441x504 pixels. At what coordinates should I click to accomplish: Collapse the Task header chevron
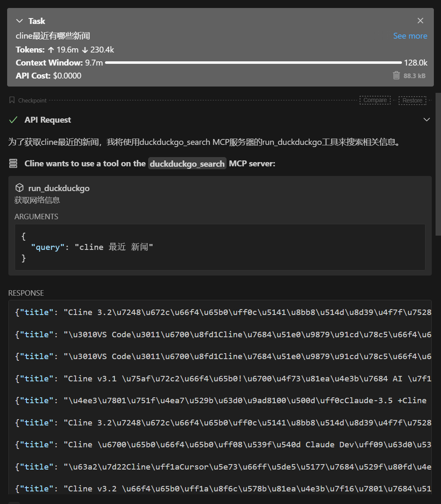[x=19, y=21]
